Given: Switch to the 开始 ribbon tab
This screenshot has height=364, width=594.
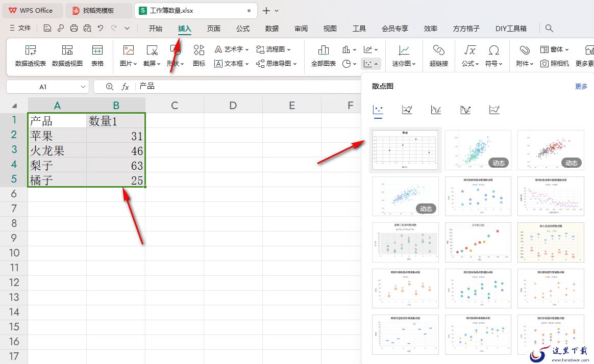Looking at the screenshot, I should pos(155,29).
